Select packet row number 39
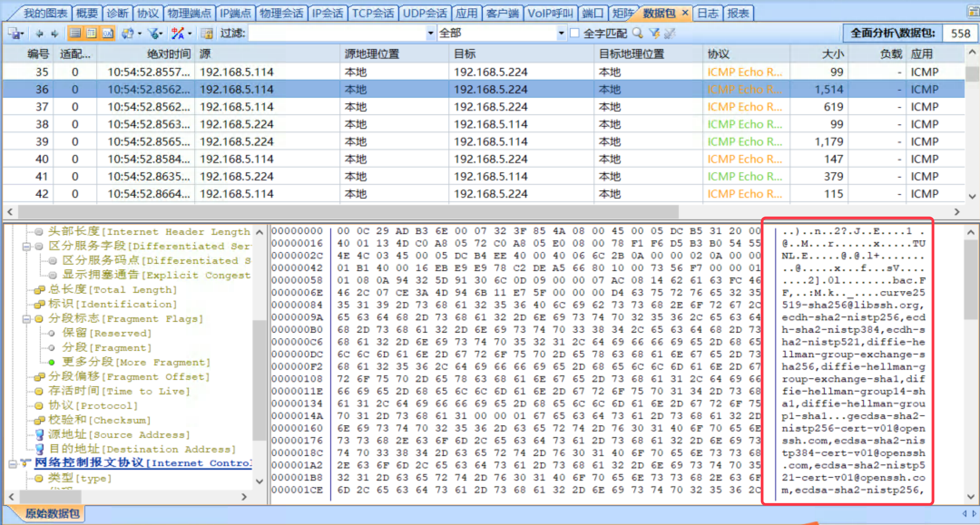980x525 pixels. 42,141
